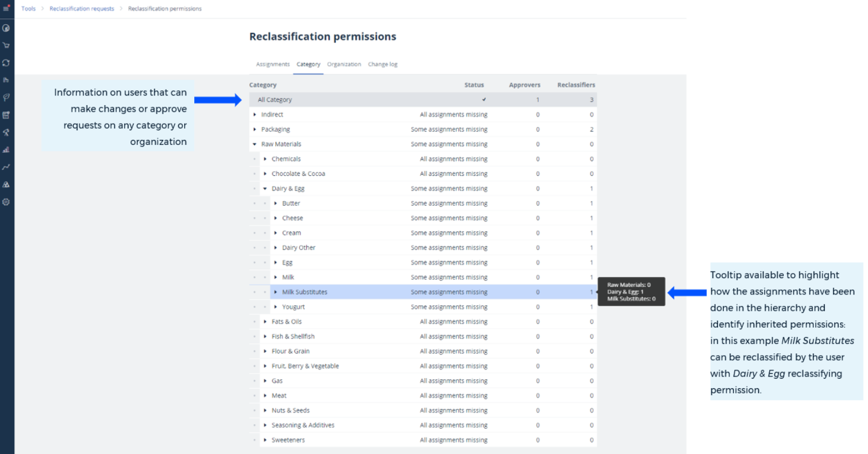This screenshot has width=868, height=454.
Task: Click the telescope sidebar icon
Action: [x=6, y=133]
